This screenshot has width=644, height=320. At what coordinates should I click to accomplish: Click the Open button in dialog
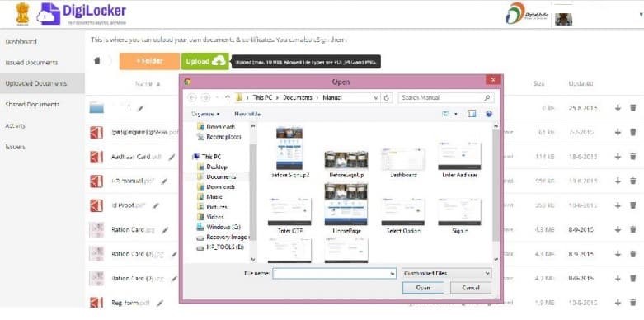coord(423,288)
